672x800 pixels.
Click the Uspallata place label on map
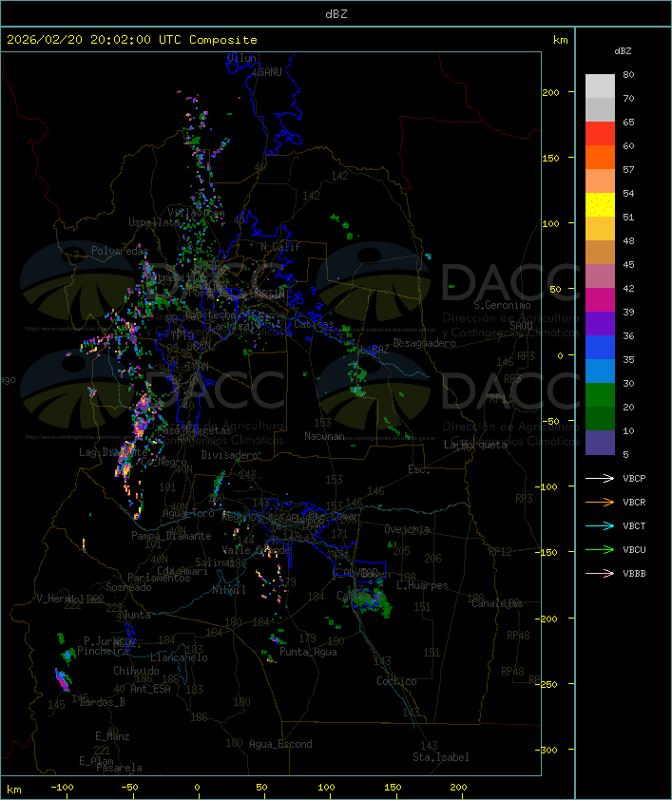point(154,222)
